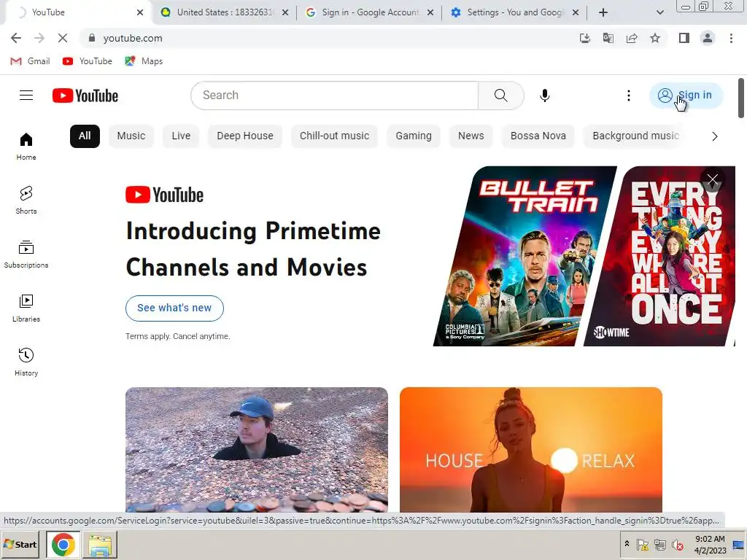Open Subscriptions in the sidebar
The image size is (747, 560).
pos(26,254)
